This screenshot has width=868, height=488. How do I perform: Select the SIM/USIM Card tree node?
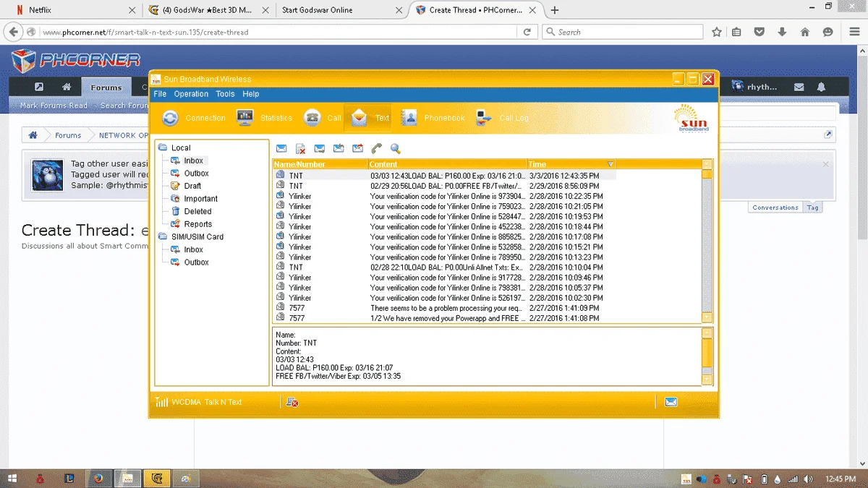(197, 236)
